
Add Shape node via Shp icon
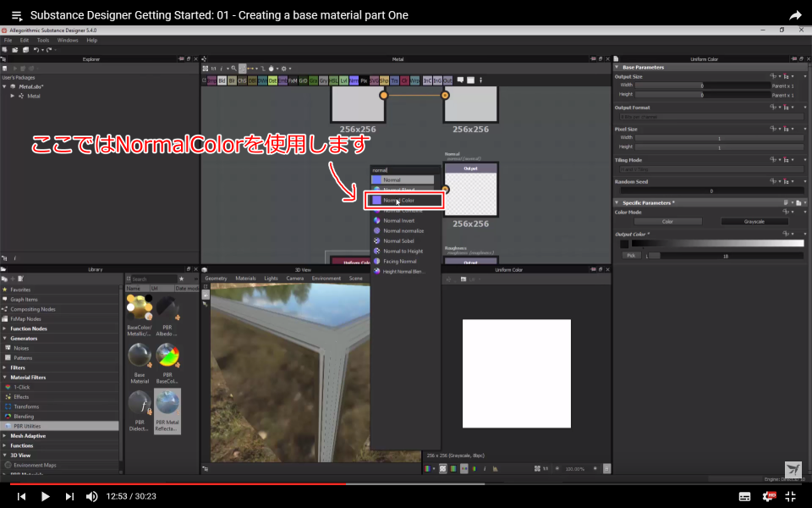point(384,81)
